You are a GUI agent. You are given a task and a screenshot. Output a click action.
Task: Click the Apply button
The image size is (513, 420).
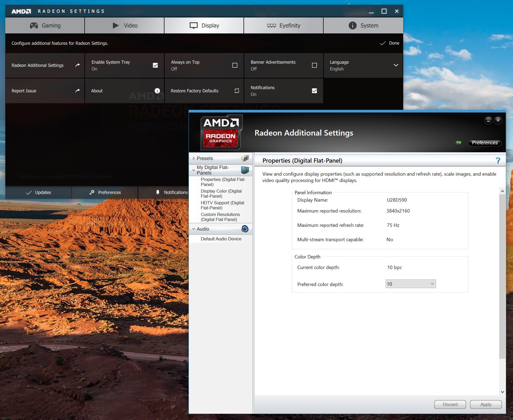(x=486, y=404)
